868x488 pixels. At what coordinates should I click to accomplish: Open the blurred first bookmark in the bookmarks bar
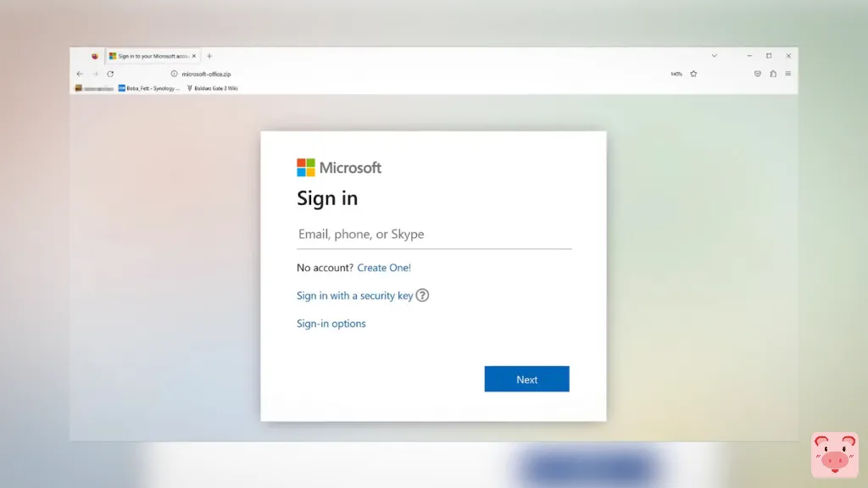click(x=94, y=88)
